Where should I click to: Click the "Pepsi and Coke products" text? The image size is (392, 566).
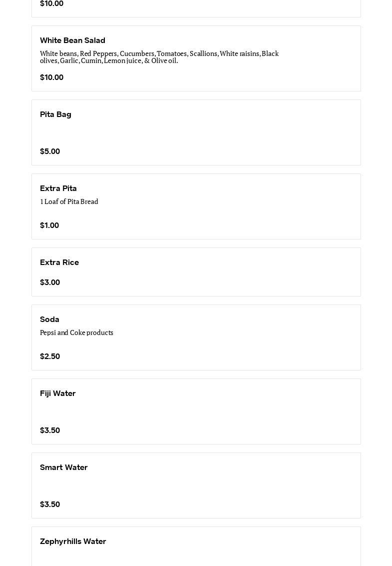tap(76, 332)
